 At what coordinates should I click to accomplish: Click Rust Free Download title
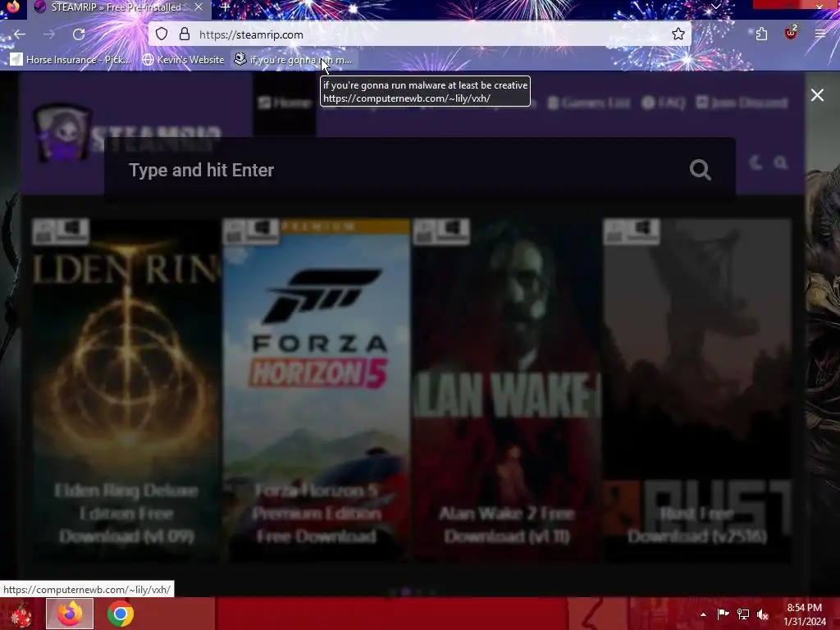pyautogui.click(x=697, y=525)
